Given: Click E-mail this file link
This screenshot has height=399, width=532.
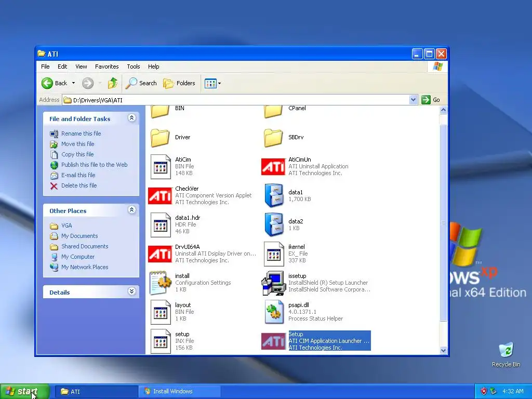Looking at the screenshot, I should coord(78,175).
